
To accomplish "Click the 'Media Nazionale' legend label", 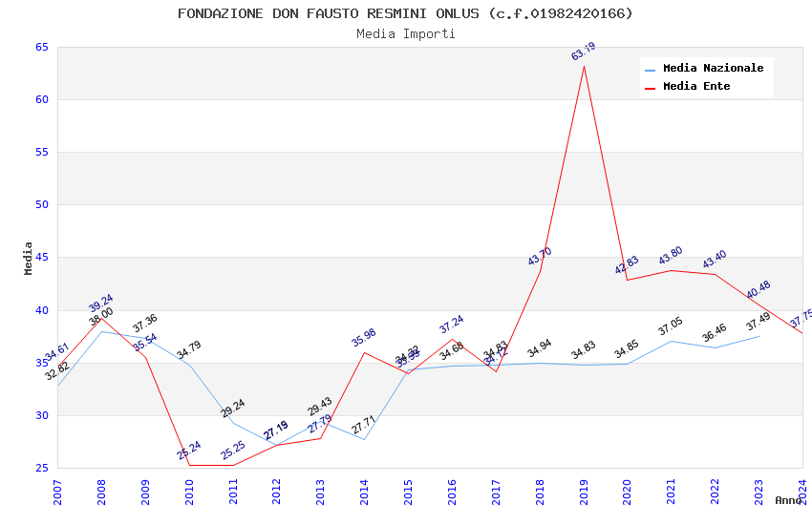I will 713,68.
